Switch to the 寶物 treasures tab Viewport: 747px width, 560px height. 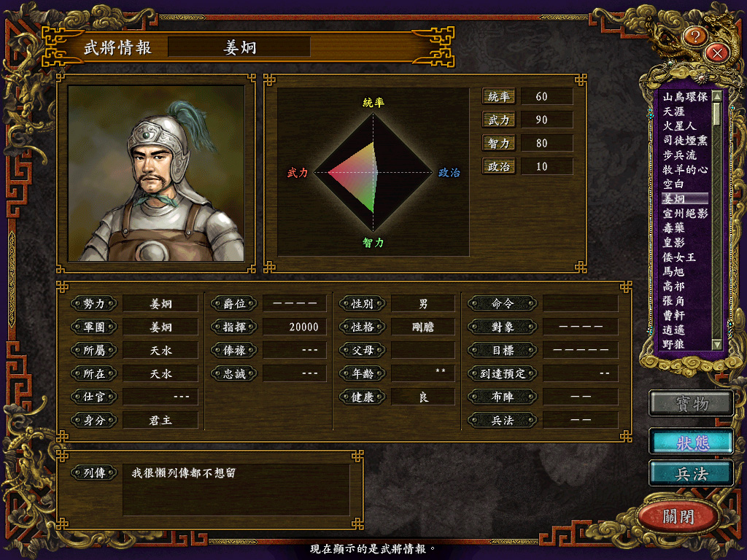click(692, 403)
